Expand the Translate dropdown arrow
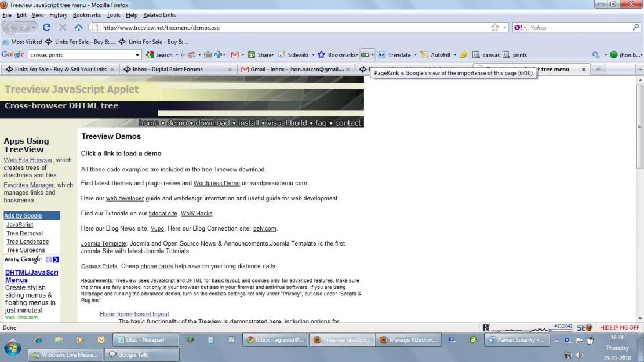This screenshot has width=644, height=362. point(415,55)
